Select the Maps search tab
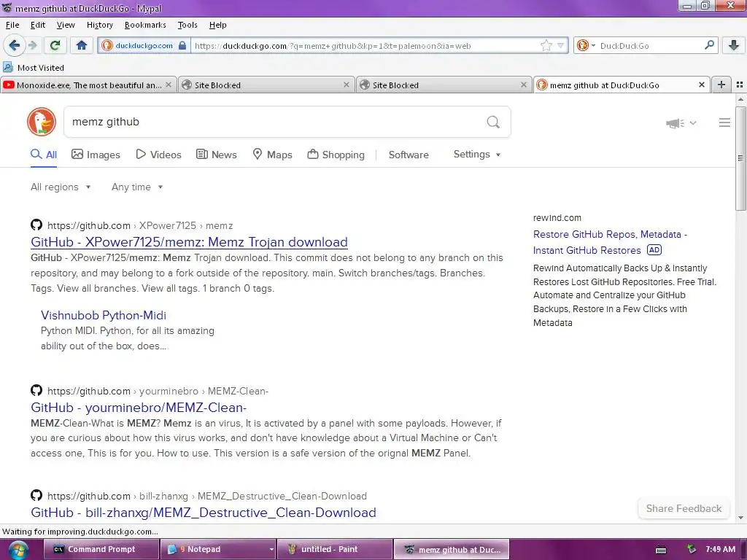This screenshot has width=747, height=560. [272, 155]
